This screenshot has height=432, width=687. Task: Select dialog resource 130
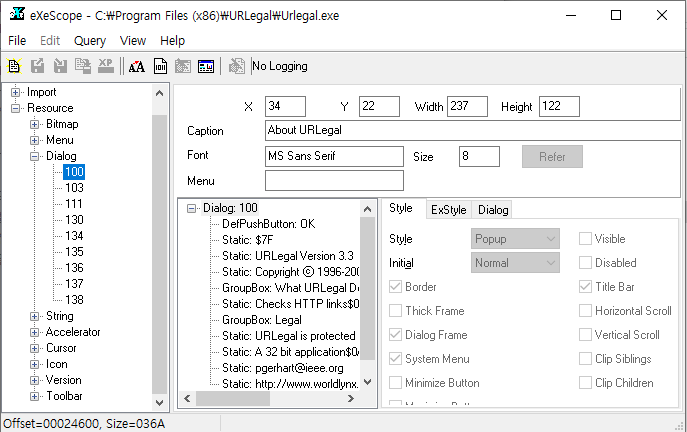tap(74, 220)
